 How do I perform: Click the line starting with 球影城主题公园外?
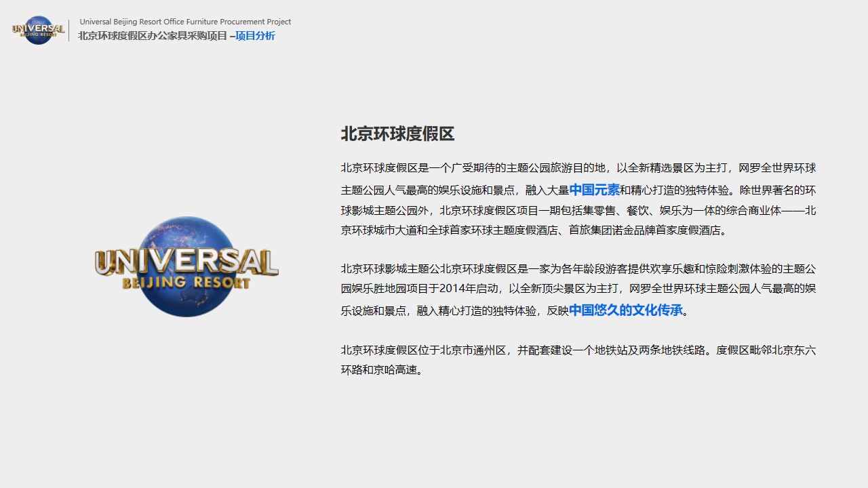point(578,210)
